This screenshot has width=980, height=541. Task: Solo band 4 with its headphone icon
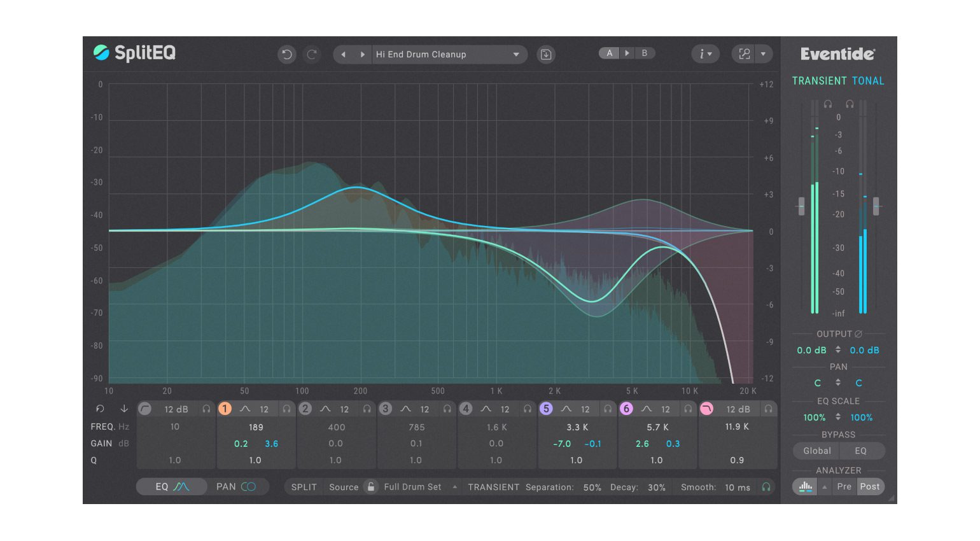527,409
